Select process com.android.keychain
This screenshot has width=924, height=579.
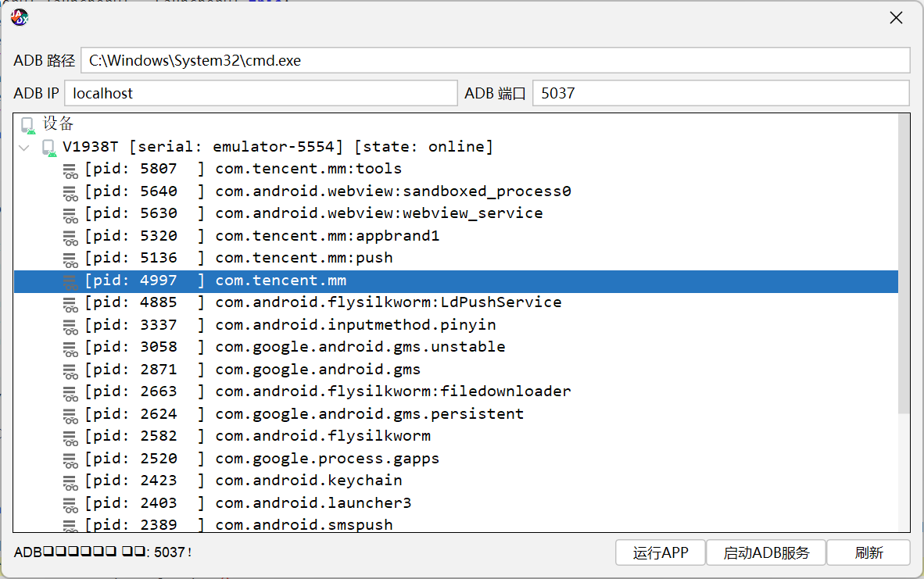pos(243,480)
